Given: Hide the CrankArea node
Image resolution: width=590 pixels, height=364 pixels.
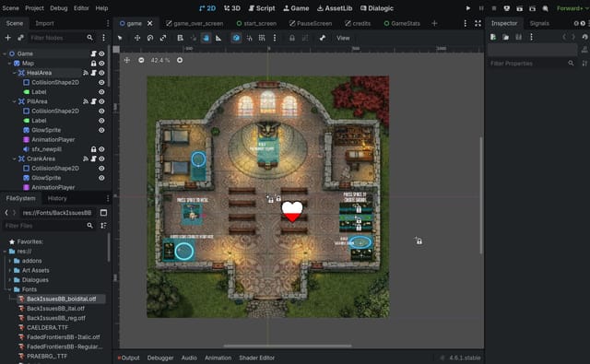Looking at the screenshot, I should 101,159.
